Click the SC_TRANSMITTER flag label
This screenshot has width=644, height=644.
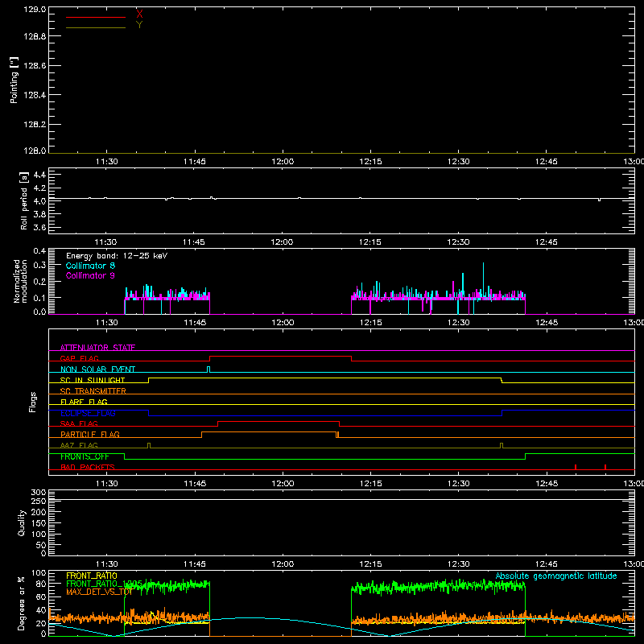pyautogui.click(x=93, y=391)
